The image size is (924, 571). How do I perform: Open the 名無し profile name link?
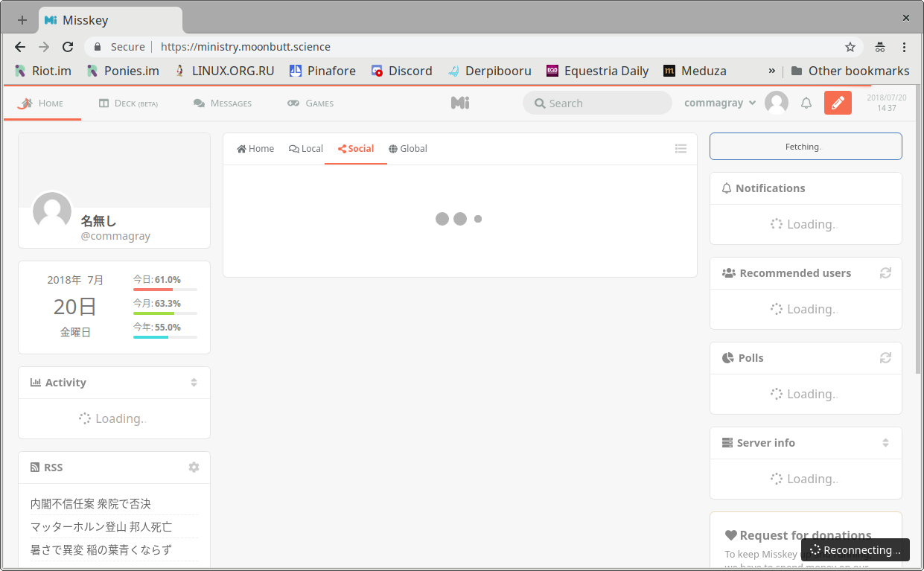98,221
